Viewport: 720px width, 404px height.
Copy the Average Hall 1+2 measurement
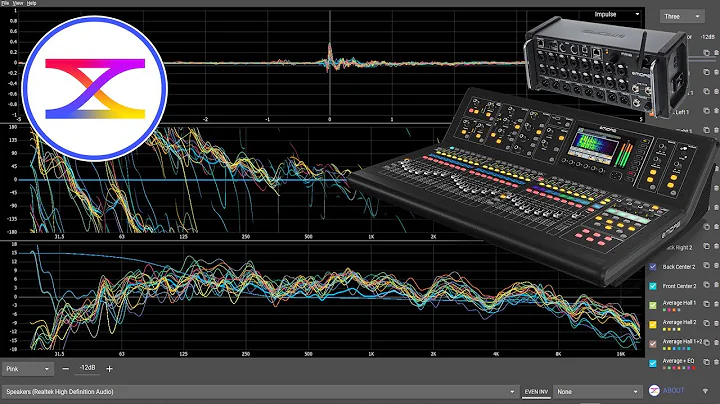tap(706, 342)
